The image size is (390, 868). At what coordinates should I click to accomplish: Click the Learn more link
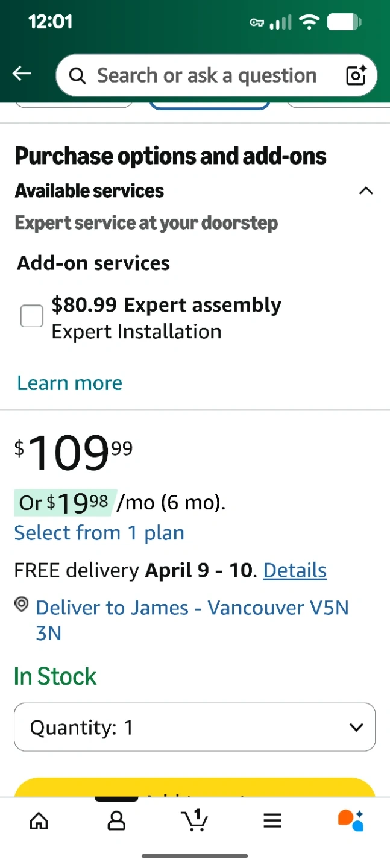70,383
